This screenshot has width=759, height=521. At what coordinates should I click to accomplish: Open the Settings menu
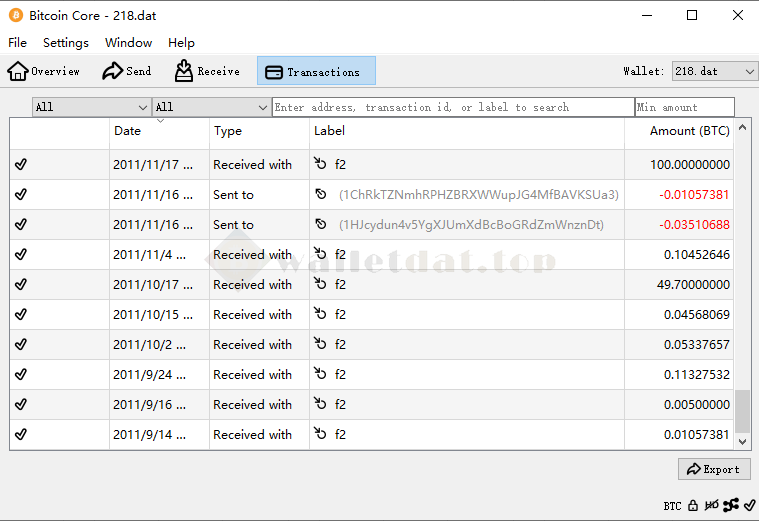[x=66, y=43]
